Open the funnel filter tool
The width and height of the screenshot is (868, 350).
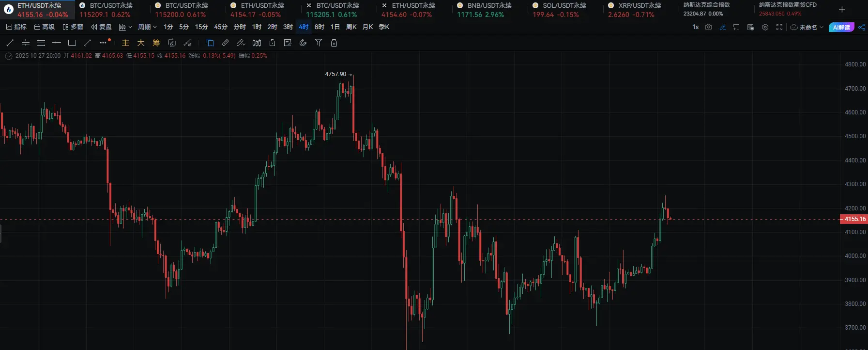click(319, 43)
